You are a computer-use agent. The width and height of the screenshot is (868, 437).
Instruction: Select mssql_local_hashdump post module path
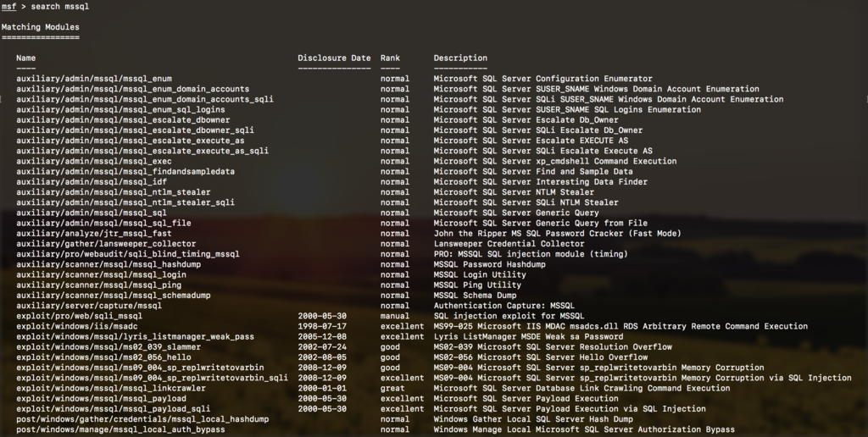point(142,419)
